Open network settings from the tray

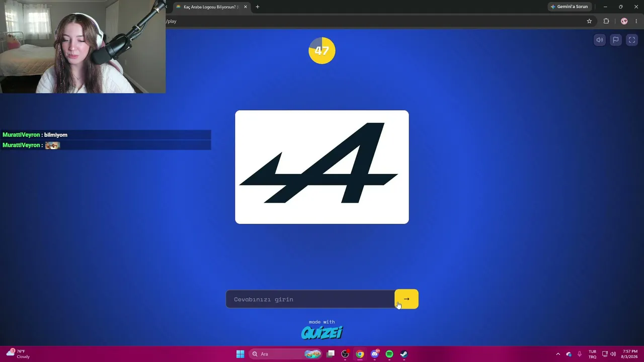(x=605, y=354)
